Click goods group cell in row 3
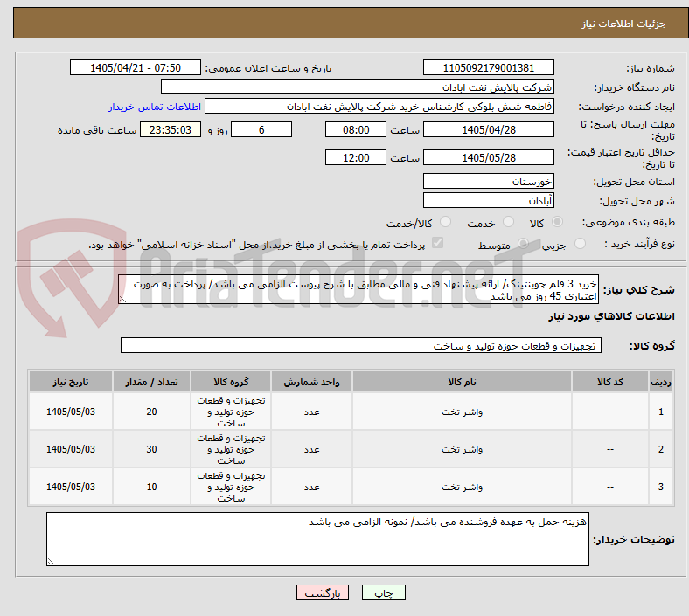The image size is (689, 616). pos(231,487)
